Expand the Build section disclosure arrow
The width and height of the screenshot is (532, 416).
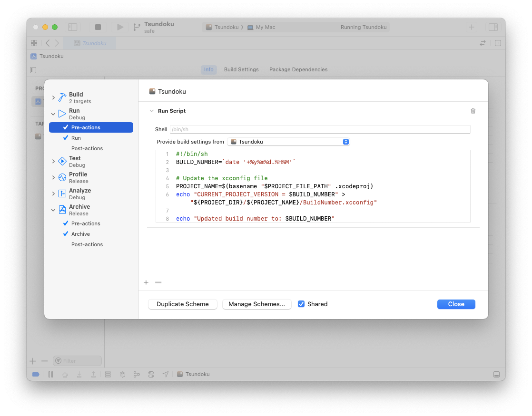[x=53, y=97]
